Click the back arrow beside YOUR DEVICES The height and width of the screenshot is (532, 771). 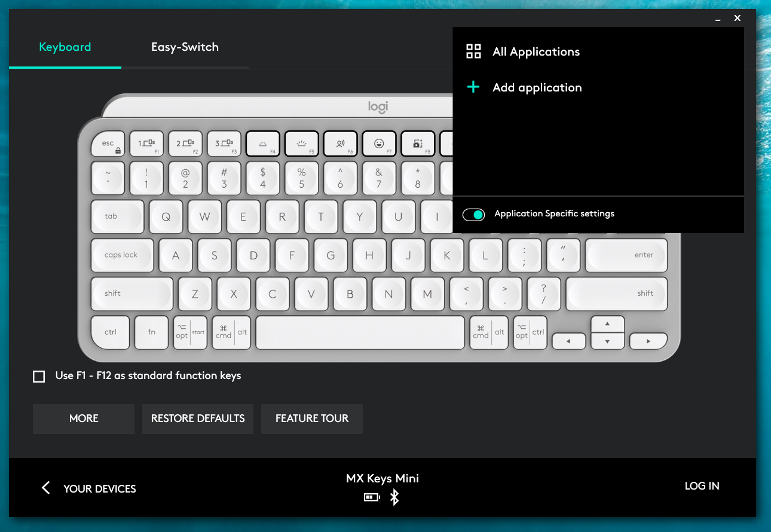pyautogui.click(x=45, y=488)
